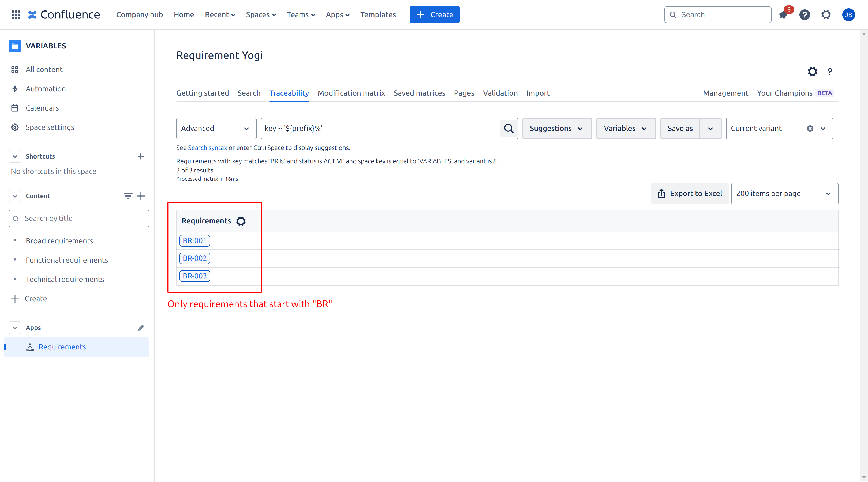Screen dimensions: 868x482
Task: Collapse the Shortcuts section
Action: pyautogui.click(x=15, y=156)
